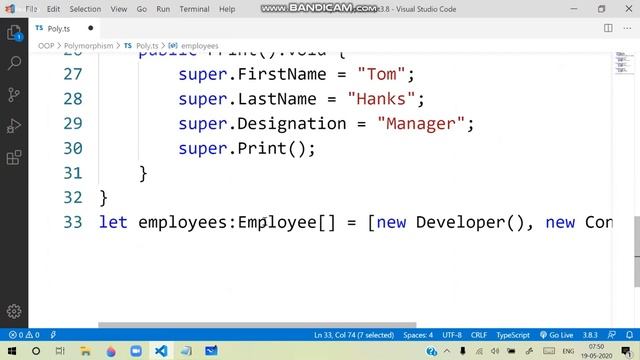
Task: Click super.Print() call on line 30
Action: (x=247, y=149)
